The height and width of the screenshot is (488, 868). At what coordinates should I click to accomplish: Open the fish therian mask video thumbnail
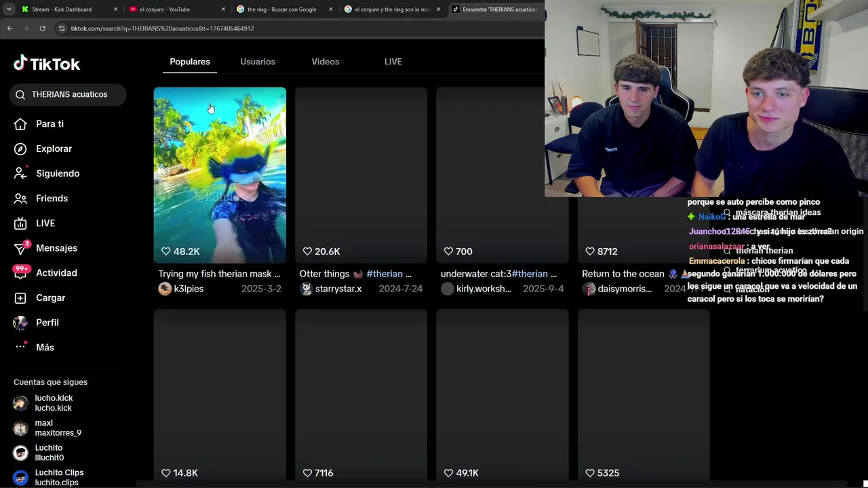pos(220,175)
